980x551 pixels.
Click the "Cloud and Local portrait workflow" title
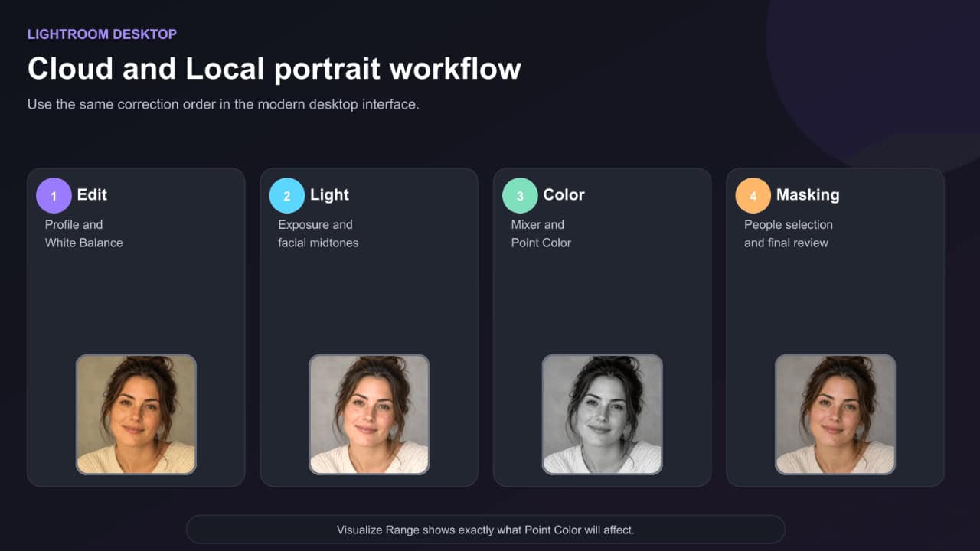tap(274, 69)
